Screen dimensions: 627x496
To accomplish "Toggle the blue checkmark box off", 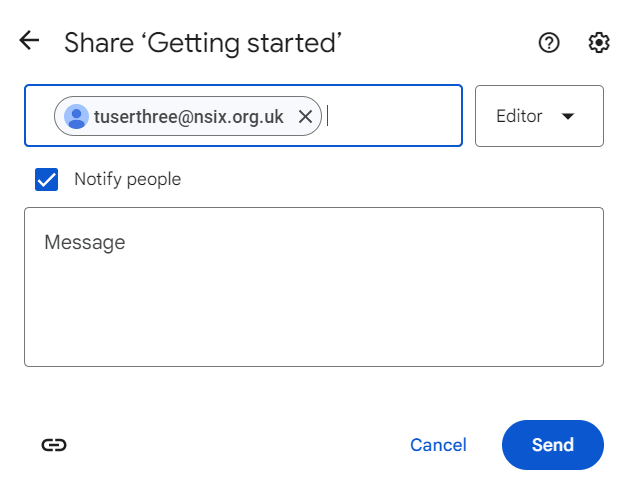I will (46, 180).
